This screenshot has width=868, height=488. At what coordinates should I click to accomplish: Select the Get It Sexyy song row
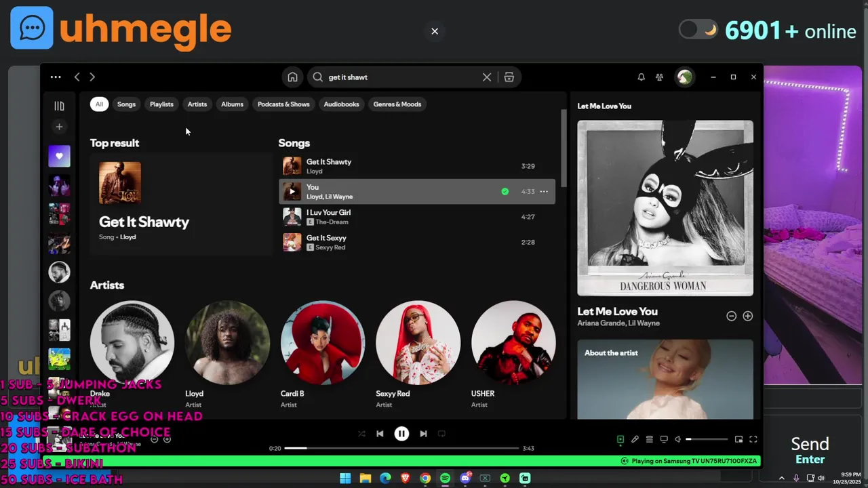[x=417, y=243]
